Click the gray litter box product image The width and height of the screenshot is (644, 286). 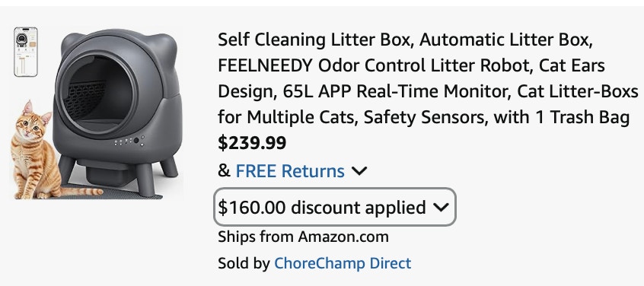point(116,111)
